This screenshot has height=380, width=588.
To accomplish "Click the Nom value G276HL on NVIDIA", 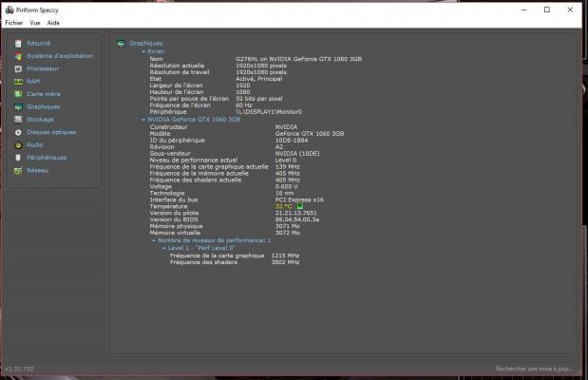I will pos(299,59).
